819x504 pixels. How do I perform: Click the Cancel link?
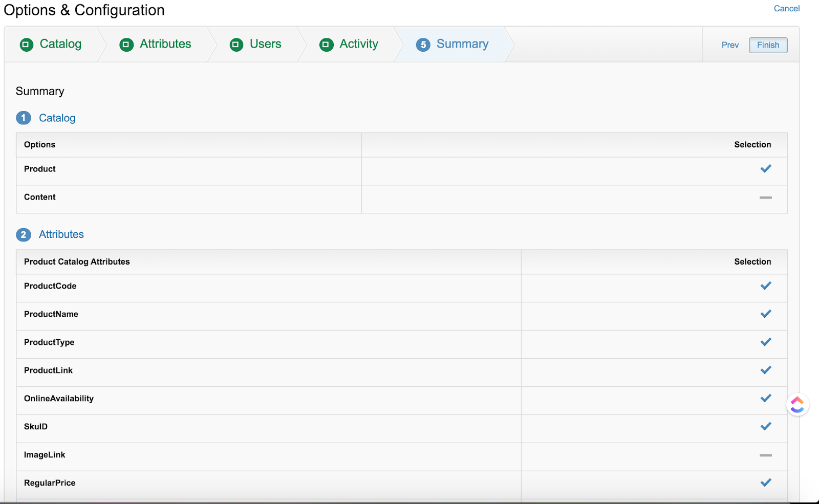click(786, 9)
